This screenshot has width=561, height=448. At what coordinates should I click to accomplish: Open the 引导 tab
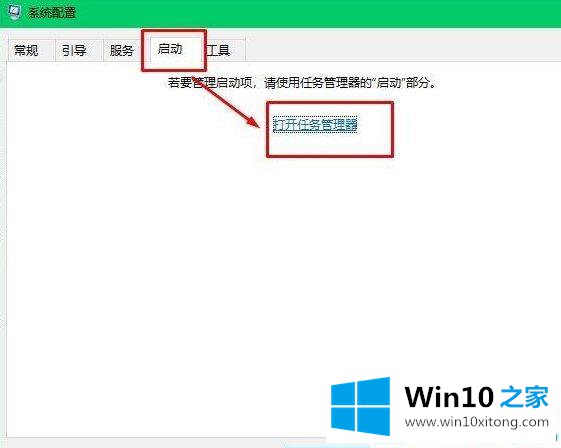point(74,50)
